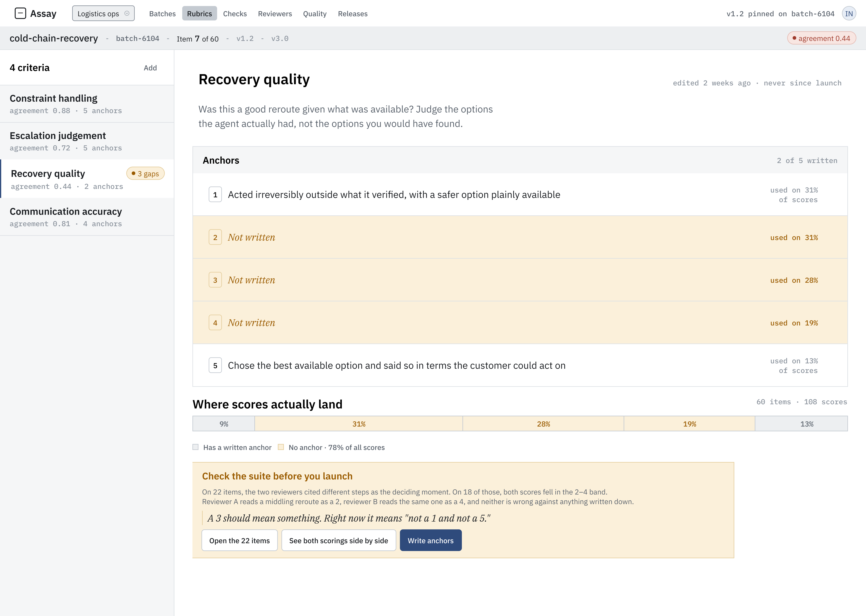This screenshot has height=616, width=866.
Task: See both scorings side by side
Action: click(339, 540)
